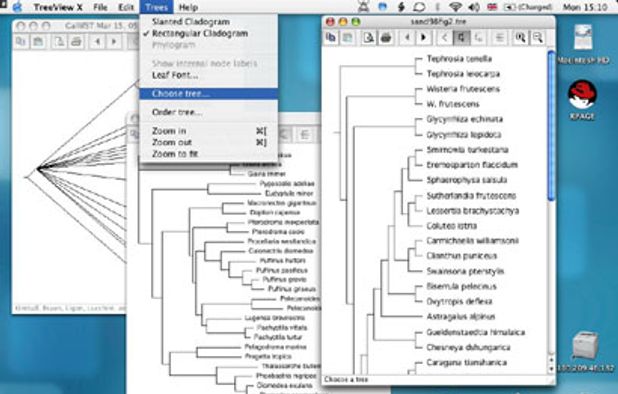Click leaf label Colutea istria

tap(452, 226)
